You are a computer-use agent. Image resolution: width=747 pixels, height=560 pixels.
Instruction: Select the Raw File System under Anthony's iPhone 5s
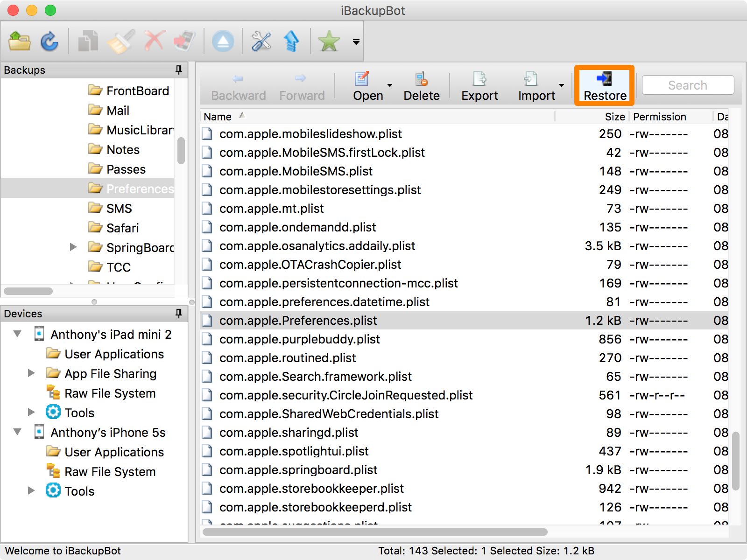pyautogui.click(x=110, y=471)
